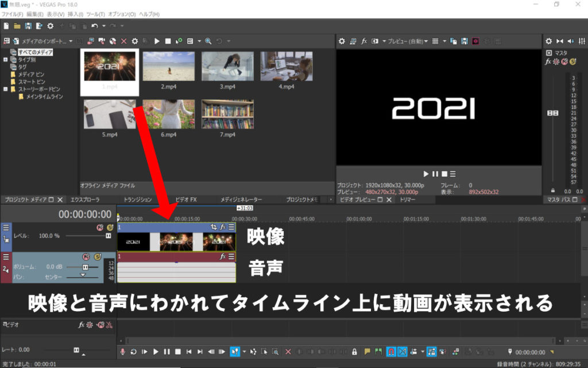The height and width of the screenshot is (368, 588).
Task: Open project properties gear in main toolbar
Action: (50, 26)
